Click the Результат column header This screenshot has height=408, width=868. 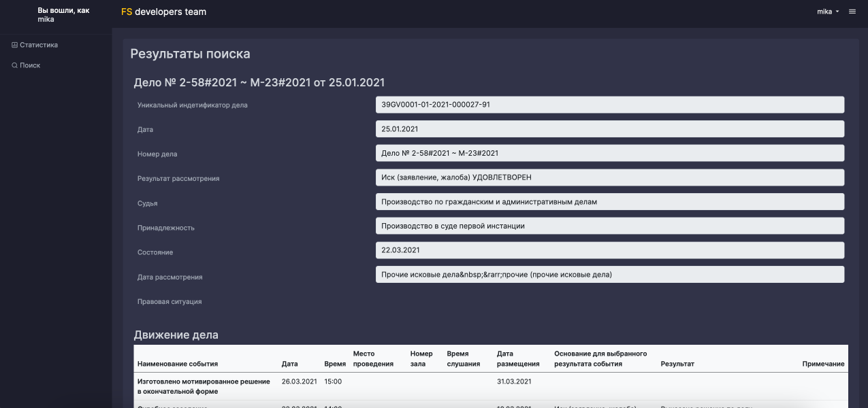pos(677,364)
